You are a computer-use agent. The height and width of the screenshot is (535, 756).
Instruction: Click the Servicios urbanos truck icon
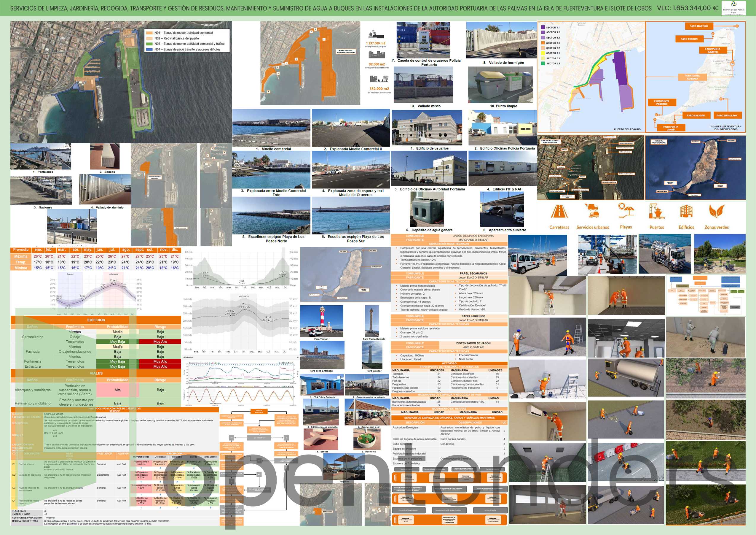click(592, 211)
